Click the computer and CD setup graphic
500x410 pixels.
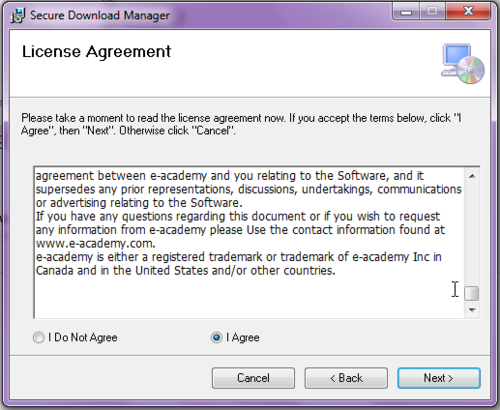[463, 63]
